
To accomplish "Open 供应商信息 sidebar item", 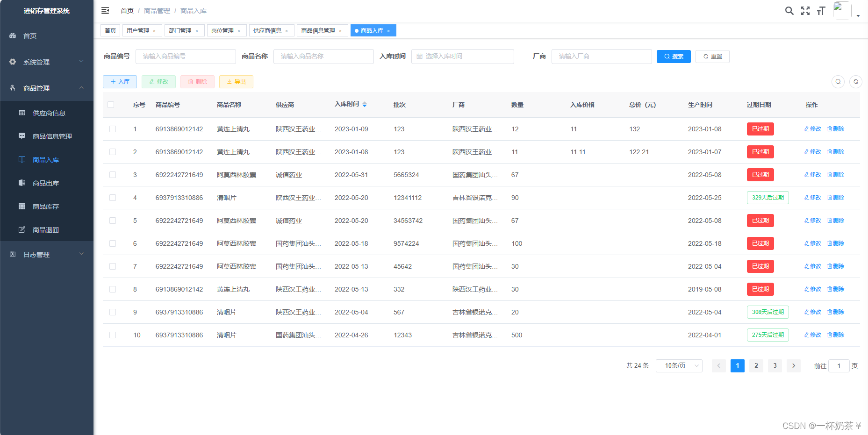I will point(47,113).
